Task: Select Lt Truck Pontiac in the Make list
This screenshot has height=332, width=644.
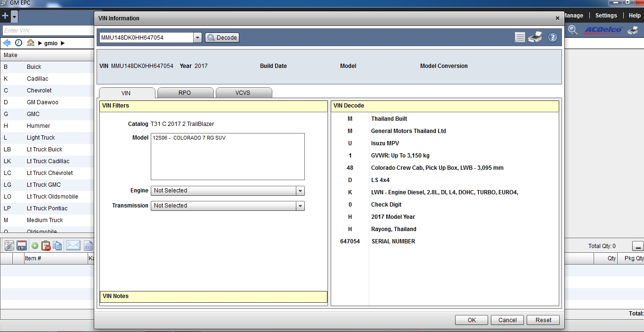Action: click(x=47, y=208)
